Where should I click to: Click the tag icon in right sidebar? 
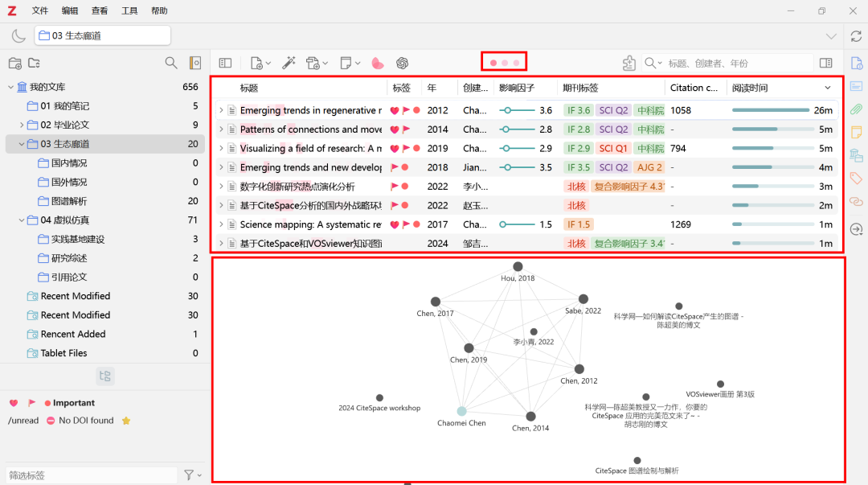coord(856,178)
